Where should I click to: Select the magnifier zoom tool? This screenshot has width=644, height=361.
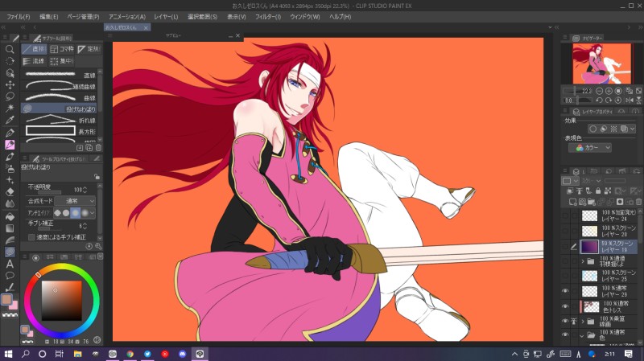click(x=10, y=49)
